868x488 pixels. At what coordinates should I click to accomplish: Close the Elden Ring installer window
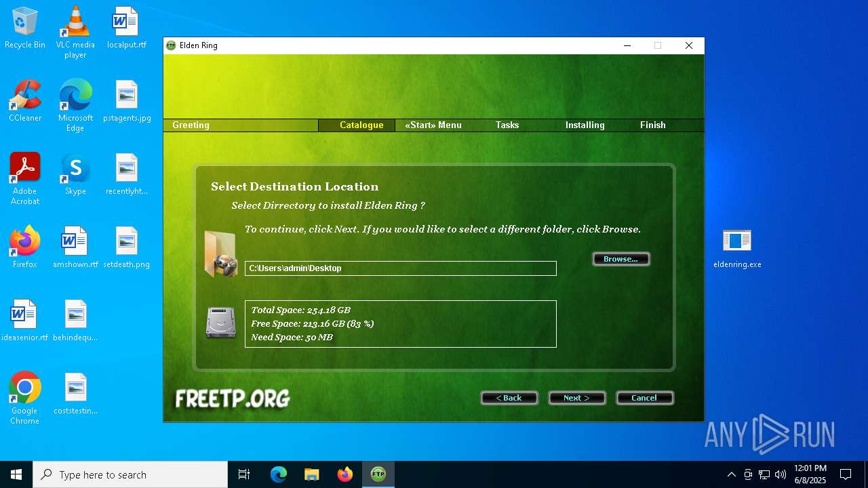click(x=689, y=45)
